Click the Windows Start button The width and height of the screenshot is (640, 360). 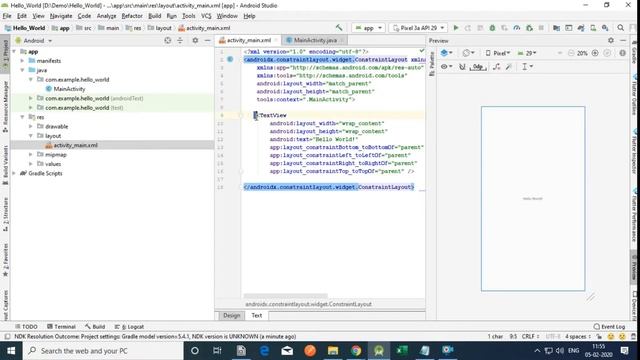[11, 351]
